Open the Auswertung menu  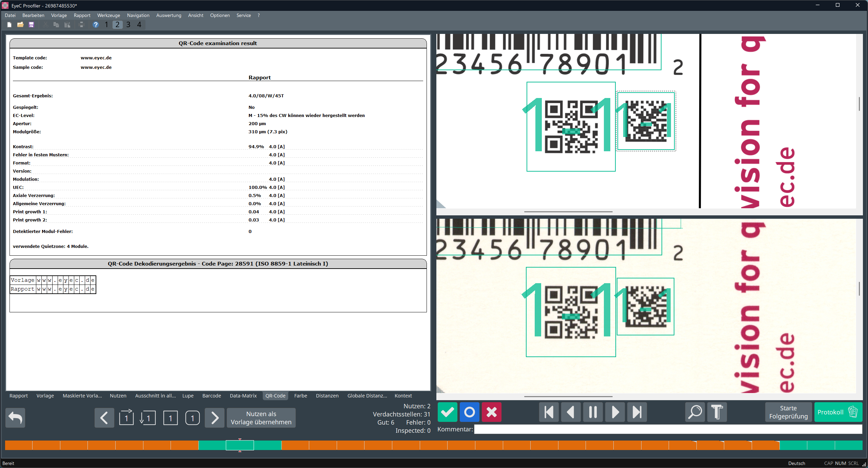(169, 15)
